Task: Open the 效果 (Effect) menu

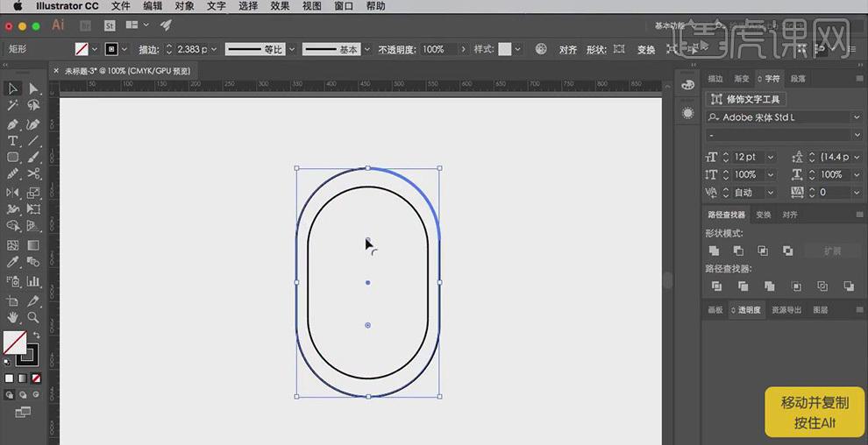Action: coord(280,6)
